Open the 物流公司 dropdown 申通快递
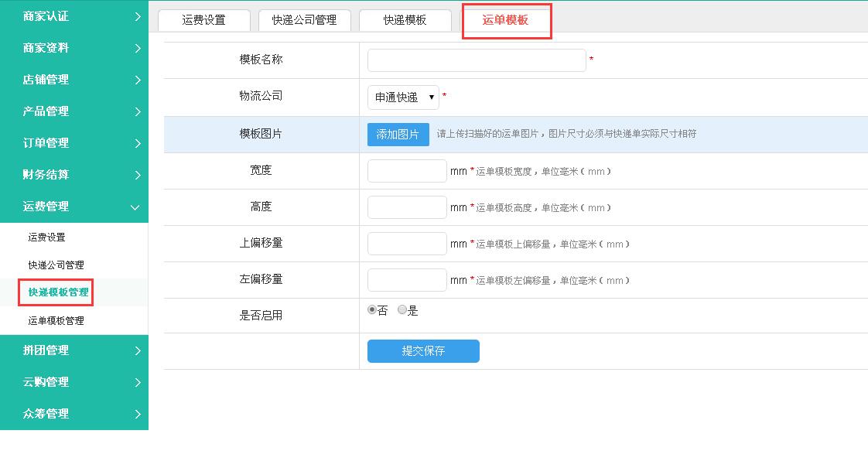 tap(403, 97)
